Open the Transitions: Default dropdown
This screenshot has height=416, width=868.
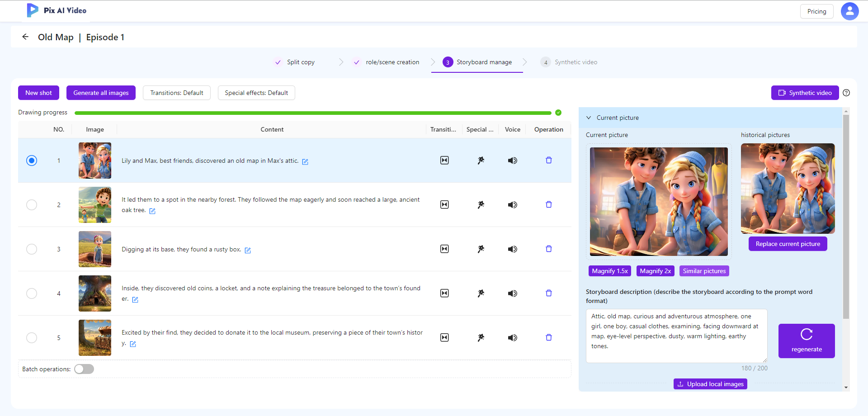[177, 93]
